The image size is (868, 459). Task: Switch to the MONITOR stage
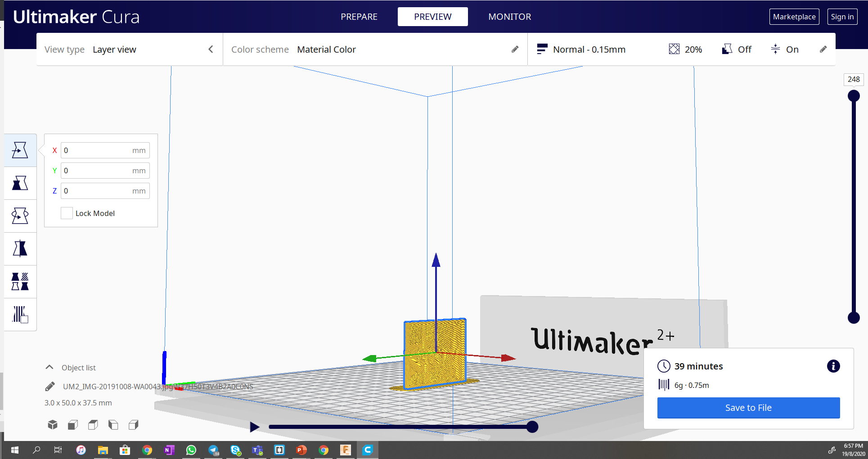click(x=510, y=17)
